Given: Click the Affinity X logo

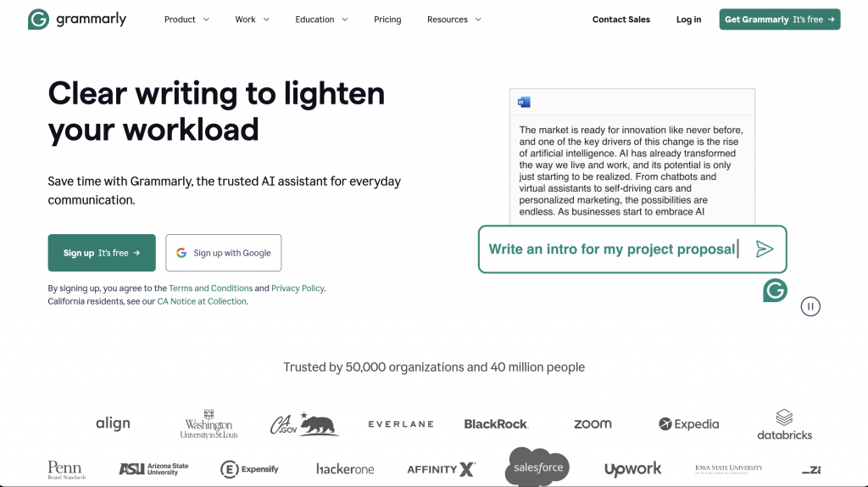Looking at the screenshot, I should (441, 469).
